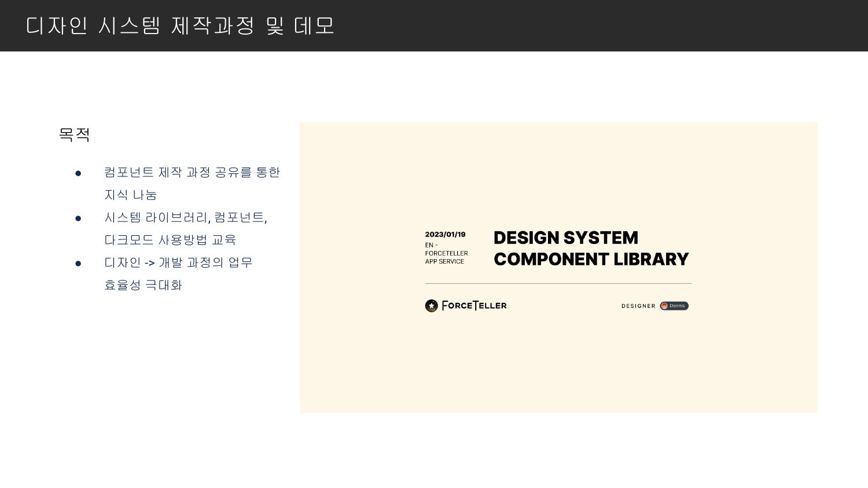
Task: Click the ForceTeller star logo icon
Action: (432, 306)
